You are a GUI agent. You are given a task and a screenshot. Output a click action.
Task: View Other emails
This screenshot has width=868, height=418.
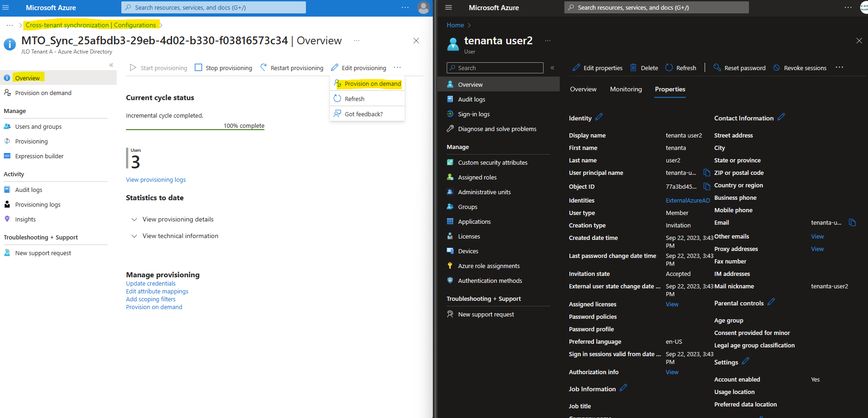point(817,236)
